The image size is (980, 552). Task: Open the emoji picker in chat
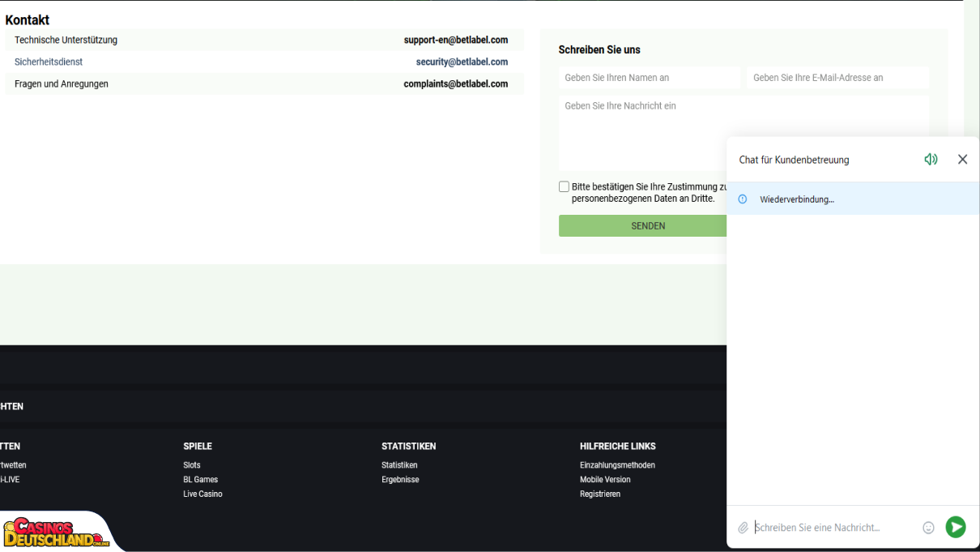(928, 528)
